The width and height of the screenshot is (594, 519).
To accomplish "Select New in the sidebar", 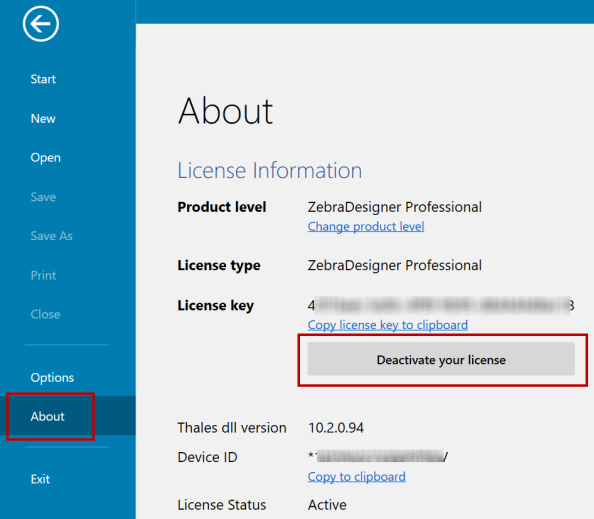I will point(43,119).
